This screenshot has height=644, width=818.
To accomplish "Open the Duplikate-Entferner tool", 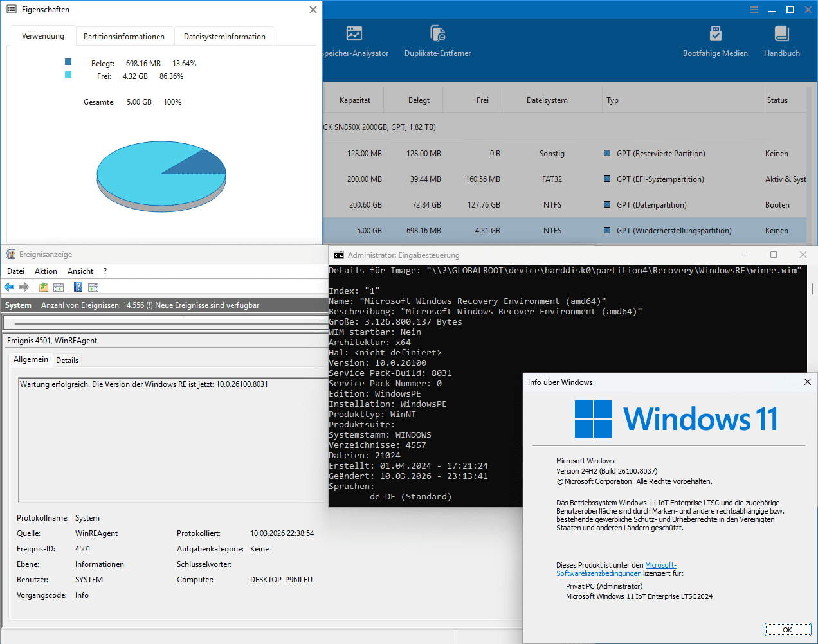I will coord(437,42).
